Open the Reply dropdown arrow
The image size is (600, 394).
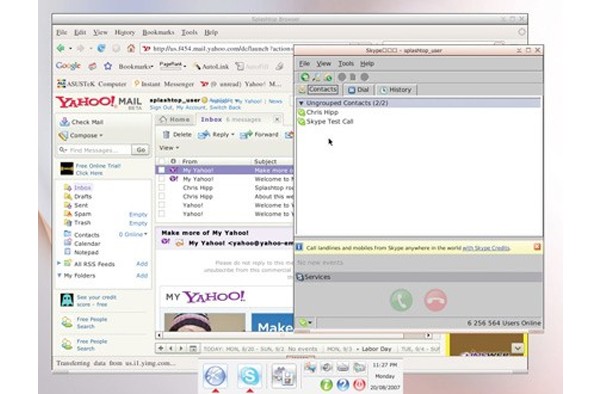233,135
